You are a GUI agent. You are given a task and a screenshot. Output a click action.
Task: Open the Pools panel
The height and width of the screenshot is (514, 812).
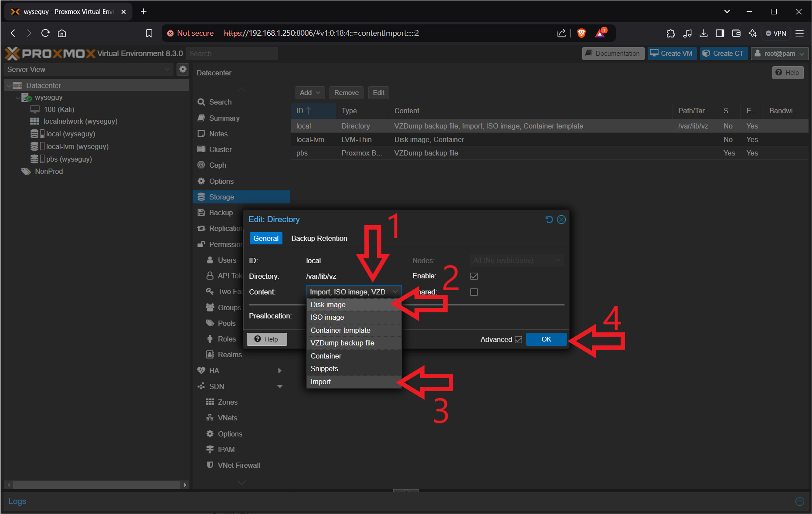coord(226,323)
